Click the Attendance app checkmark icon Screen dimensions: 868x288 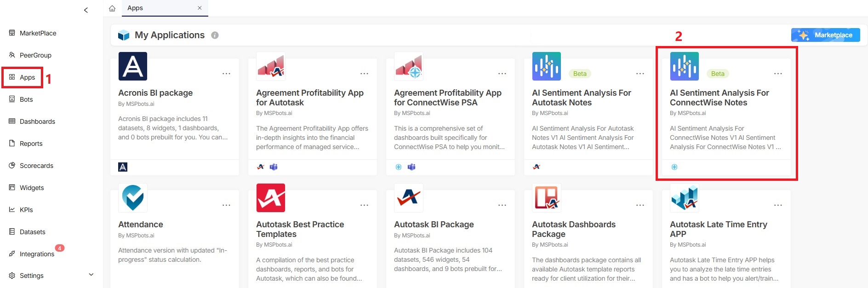tap(133, 198)
